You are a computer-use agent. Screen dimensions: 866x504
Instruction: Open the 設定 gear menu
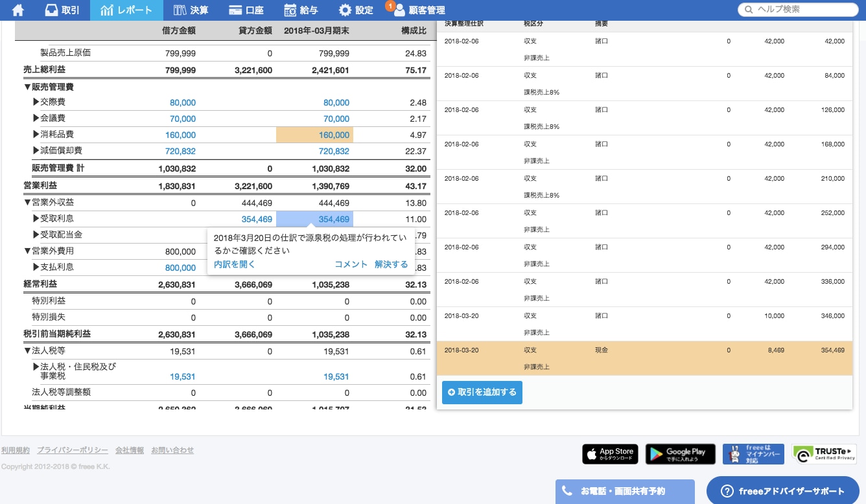[x=357, y=10]
